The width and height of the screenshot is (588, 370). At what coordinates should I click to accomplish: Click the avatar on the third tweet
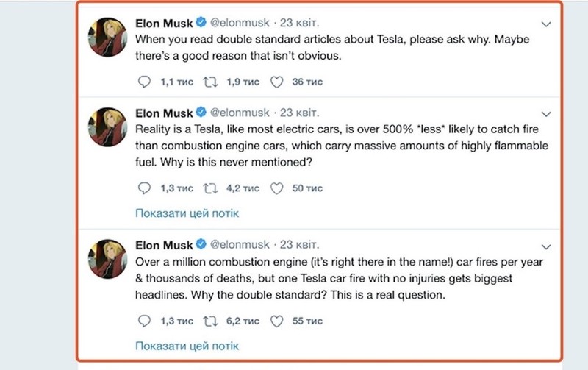click(107, 258)
